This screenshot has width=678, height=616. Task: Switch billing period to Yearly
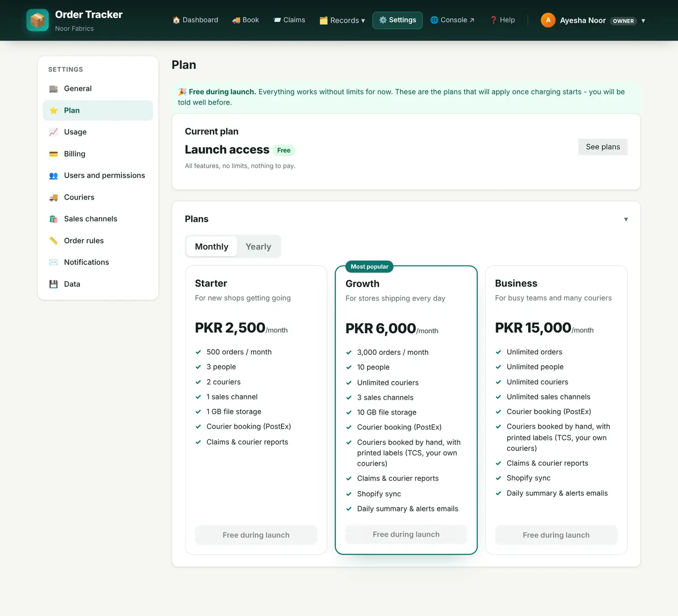pos(259,246)
